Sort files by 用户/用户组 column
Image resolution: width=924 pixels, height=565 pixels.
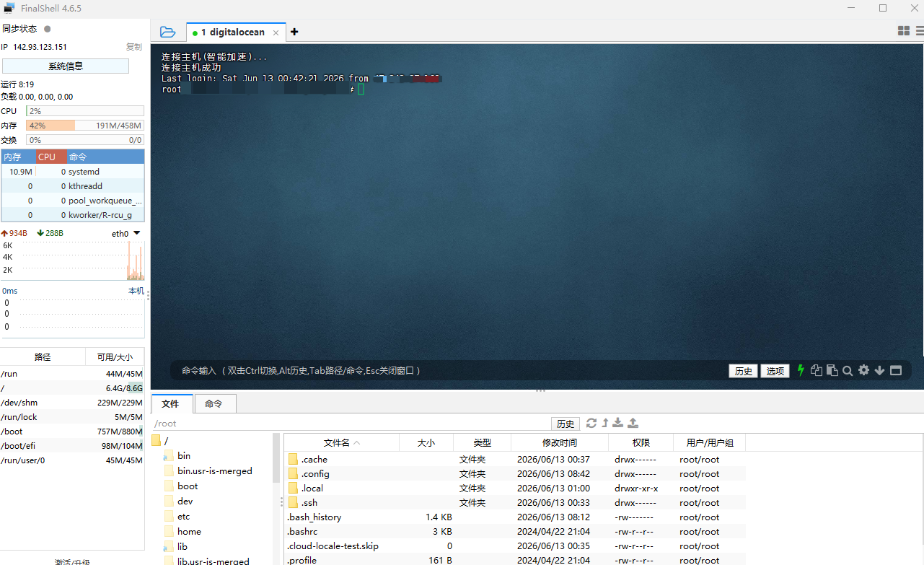click(709, 442)
